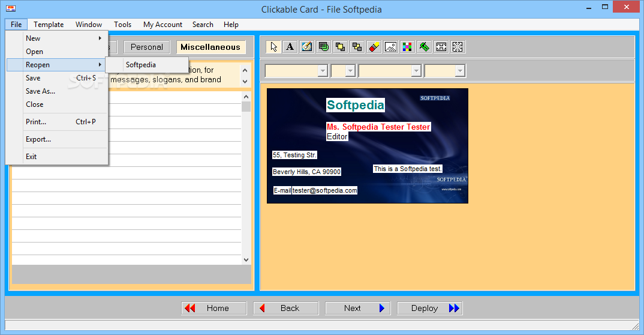
Task: Choose Close from the File menu
Action: [x=57, y=104]
